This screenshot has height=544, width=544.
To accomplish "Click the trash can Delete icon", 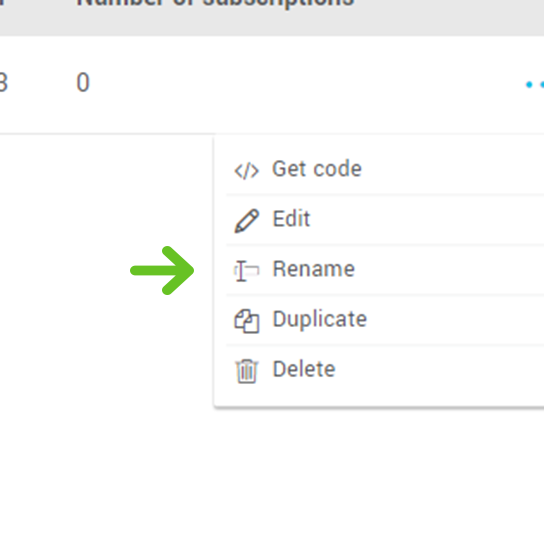I will 247,371.
